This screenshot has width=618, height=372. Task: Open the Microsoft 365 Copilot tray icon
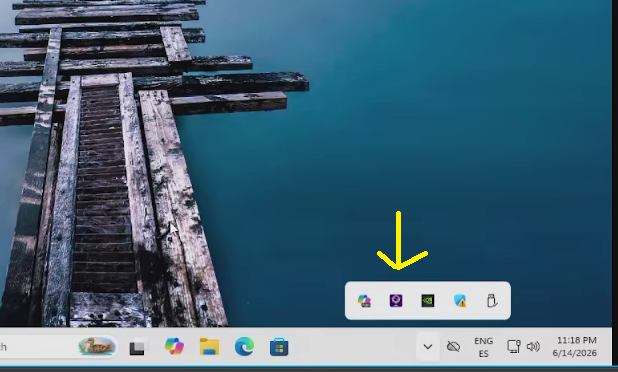coord(364,301)
